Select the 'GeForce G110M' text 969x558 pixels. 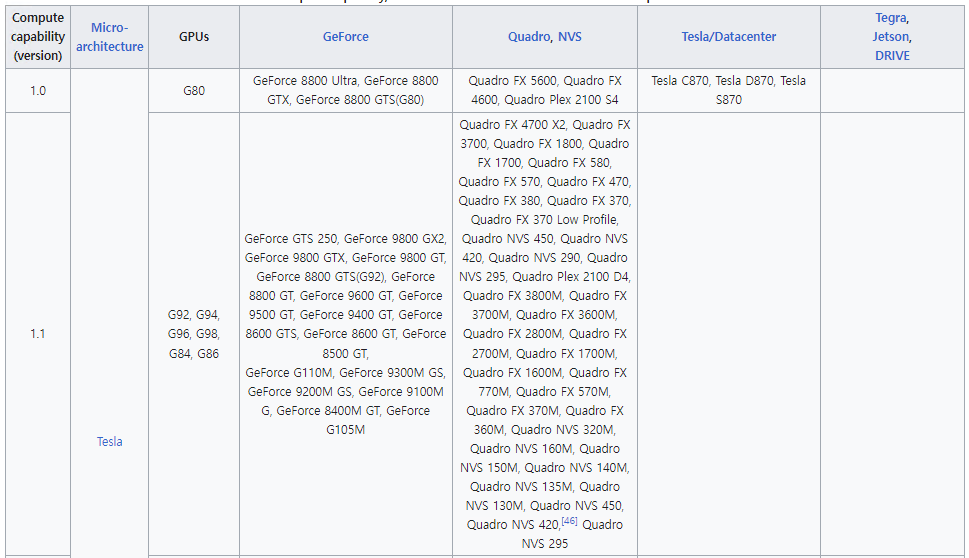(x=289, y=373)
